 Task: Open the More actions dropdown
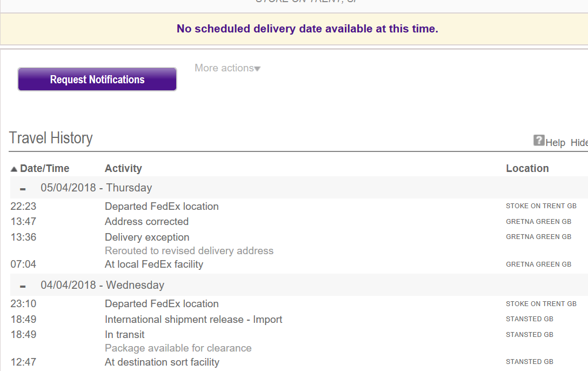[x=228, y=68]
